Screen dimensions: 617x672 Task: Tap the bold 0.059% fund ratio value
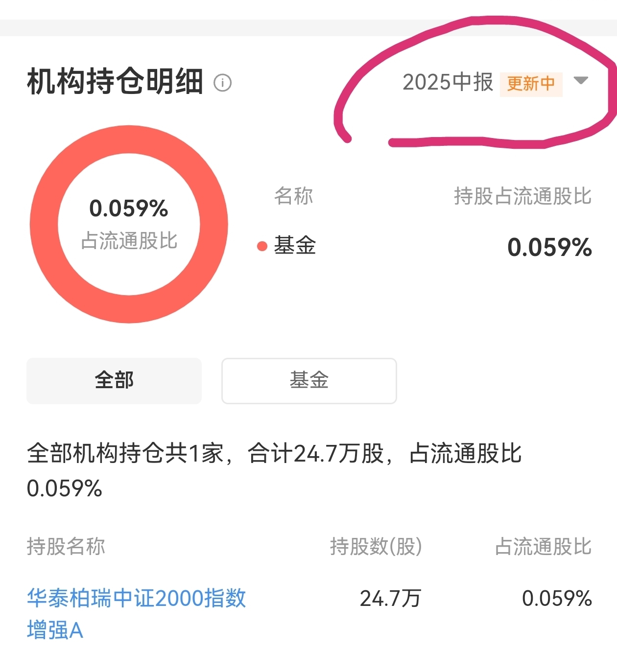pos(549,247)
